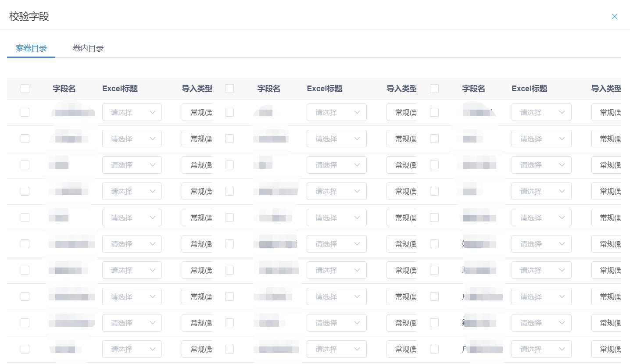Select the 案卷目录 tab

(31, 48)
